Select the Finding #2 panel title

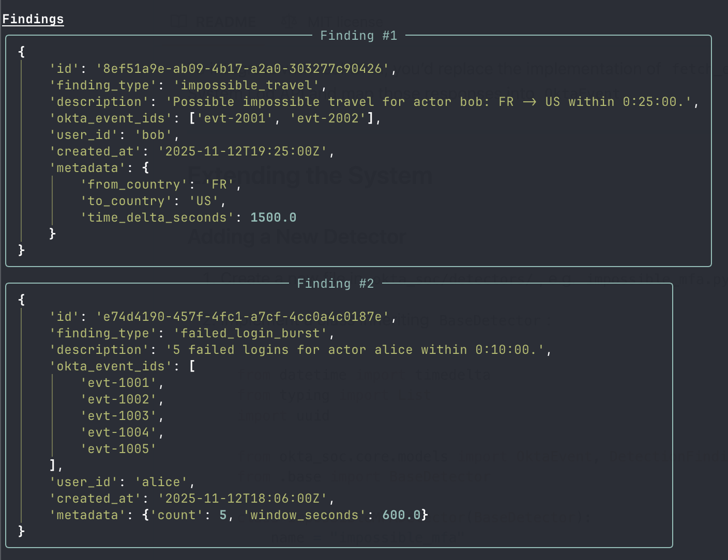click(x=336, y=284)
